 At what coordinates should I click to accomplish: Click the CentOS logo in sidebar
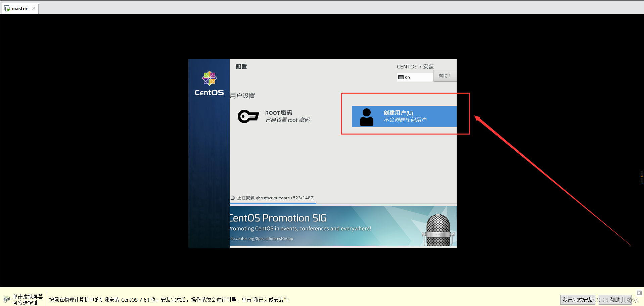pos(209,84)
